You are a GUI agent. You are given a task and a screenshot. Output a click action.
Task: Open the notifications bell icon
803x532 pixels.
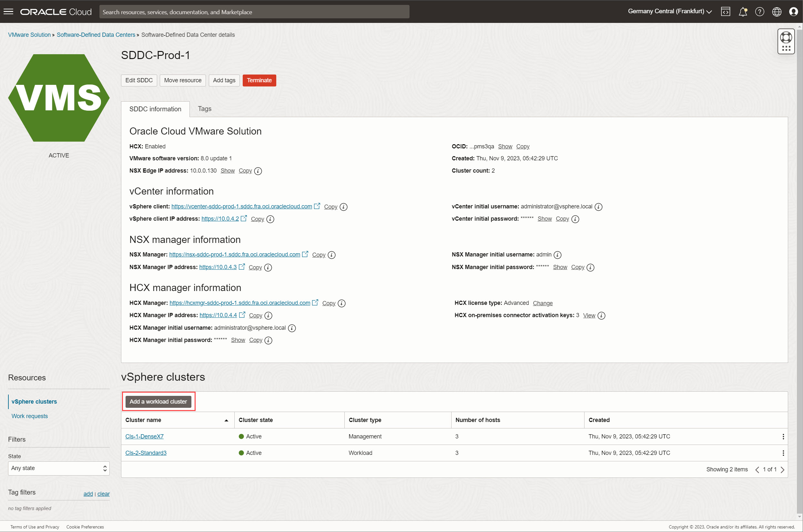(x=742, y=11)
